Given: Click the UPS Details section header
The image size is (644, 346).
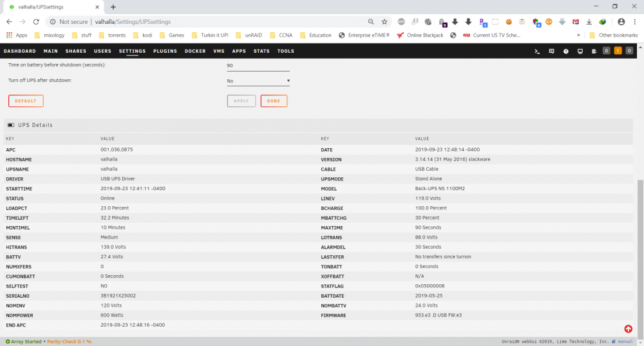Looking at the screenshot, I should [x=318, y=125].
